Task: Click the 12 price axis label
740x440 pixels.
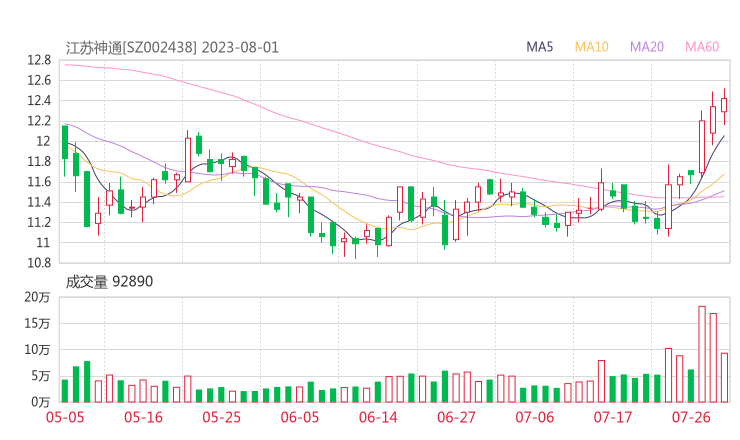Action: click(x=43, y=141)
